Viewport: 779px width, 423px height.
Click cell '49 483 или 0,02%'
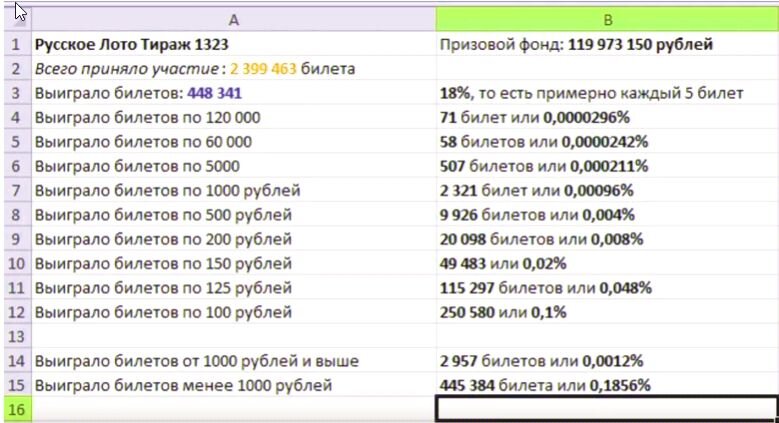coord(607,263)
